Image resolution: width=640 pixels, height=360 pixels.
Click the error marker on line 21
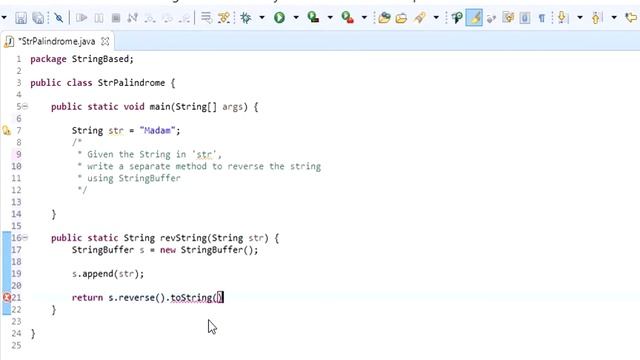7,298
